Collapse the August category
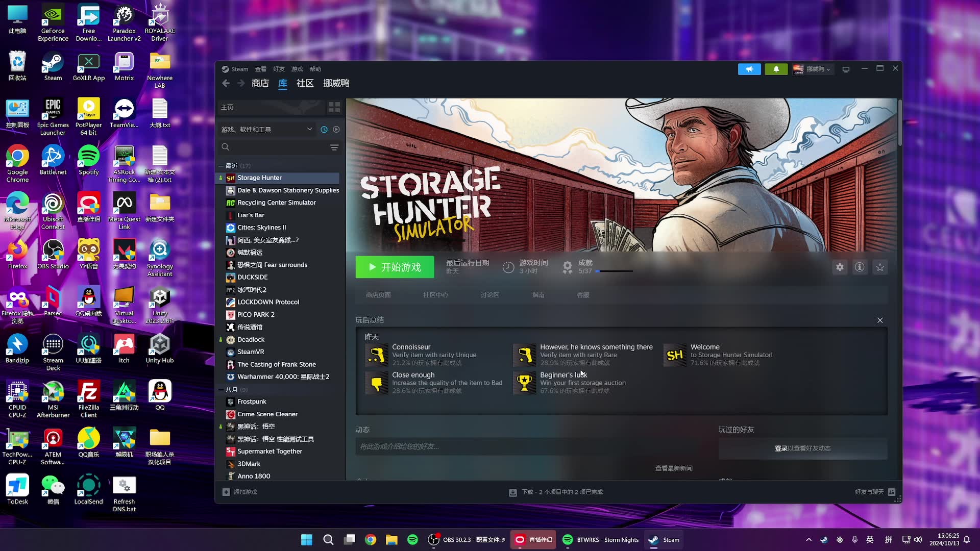Viewport: 980px width, 551px height. click(221, 390)
